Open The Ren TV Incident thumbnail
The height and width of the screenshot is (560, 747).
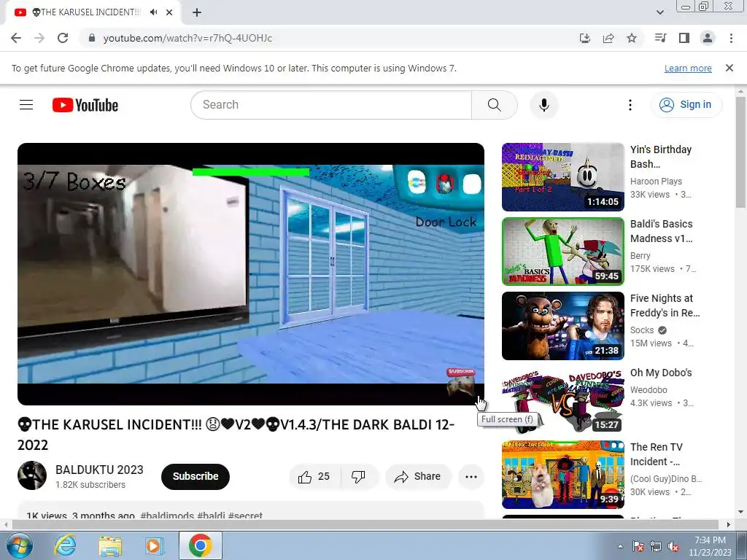(x=562, y=474)
